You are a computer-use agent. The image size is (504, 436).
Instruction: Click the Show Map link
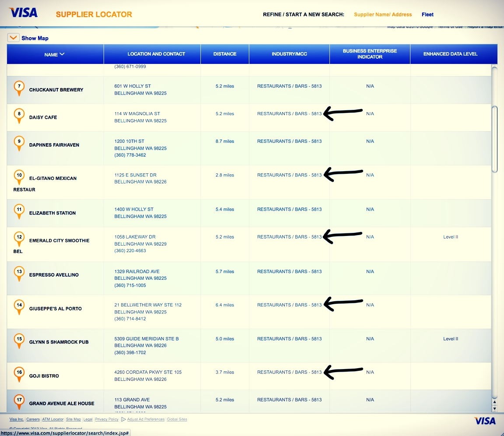click(35, 38)
